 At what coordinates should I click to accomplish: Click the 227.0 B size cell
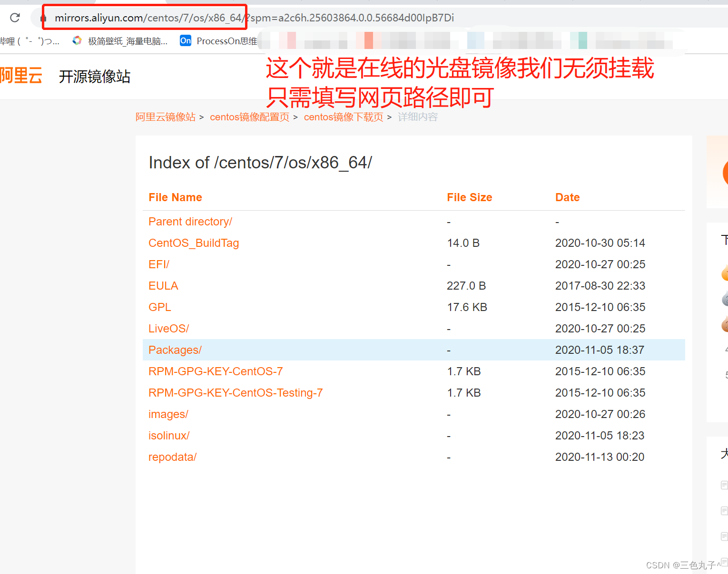coord(466,286)
